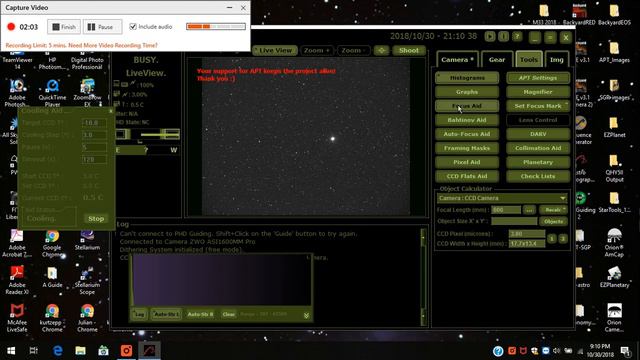Click Finish in Capture Video

pos(64,27)
